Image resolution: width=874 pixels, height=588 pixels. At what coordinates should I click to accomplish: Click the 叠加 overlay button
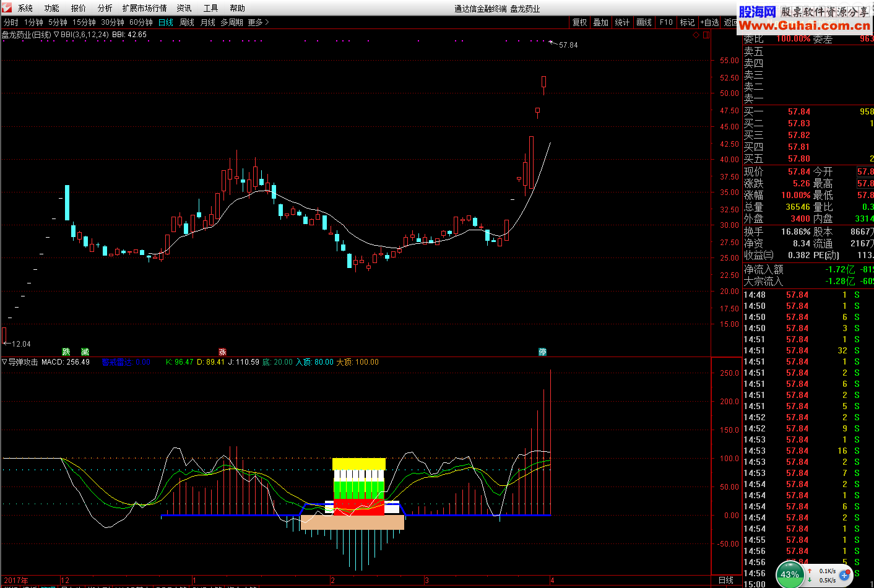[x=601, y=22]
